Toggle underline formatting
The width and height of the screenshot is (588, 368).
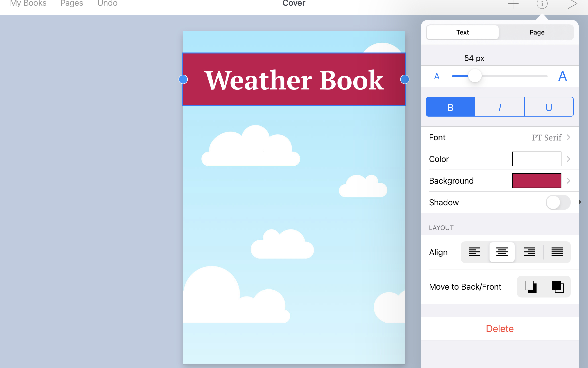[549, 107]
